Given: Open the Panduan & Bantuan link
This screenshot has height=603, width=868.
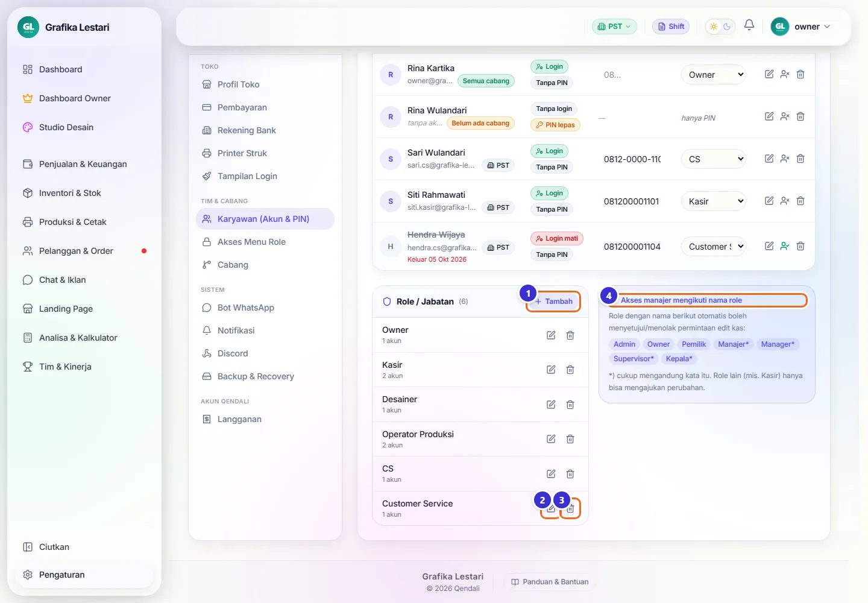Looking at the screenshot, I should point(550,582).
